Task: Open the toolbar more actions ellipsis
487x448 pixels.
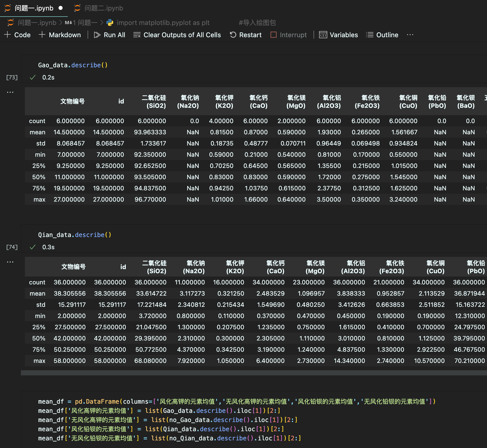Action: coord(410,35)
